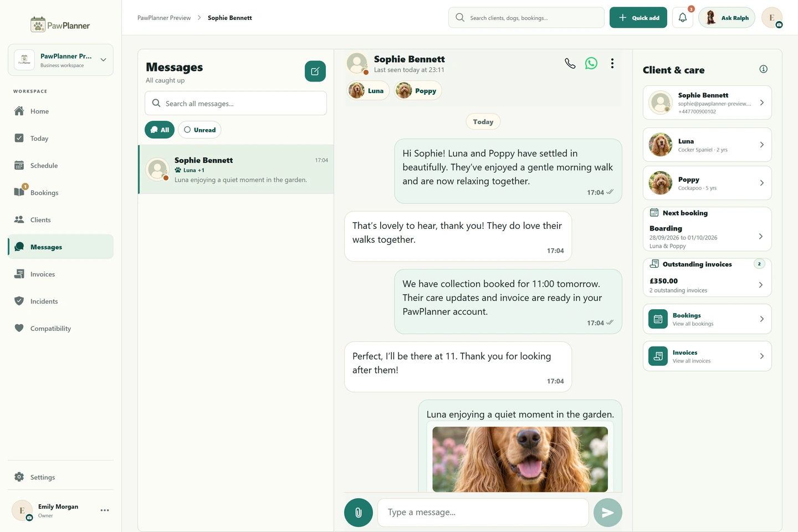The image size is (798, 532).
Task: Open the Luna garden photo
Action: pyautogui.click(x=520, y=459)
